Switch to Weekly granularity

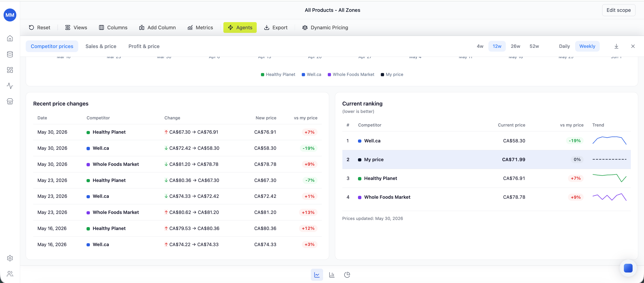click(587, 46)
